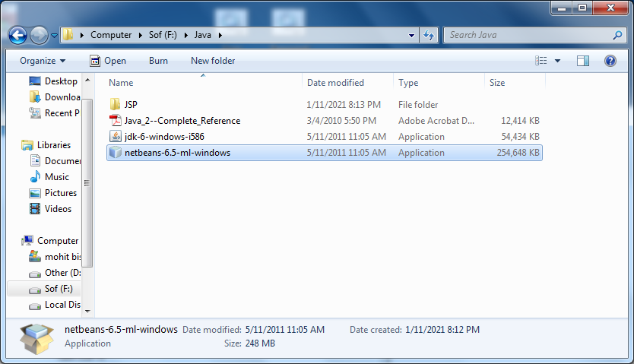Click the Date created value in details pane
Image resolution: width=634 pixels, height=364 pixels.
pyautogui.click(x=442, y=330)
